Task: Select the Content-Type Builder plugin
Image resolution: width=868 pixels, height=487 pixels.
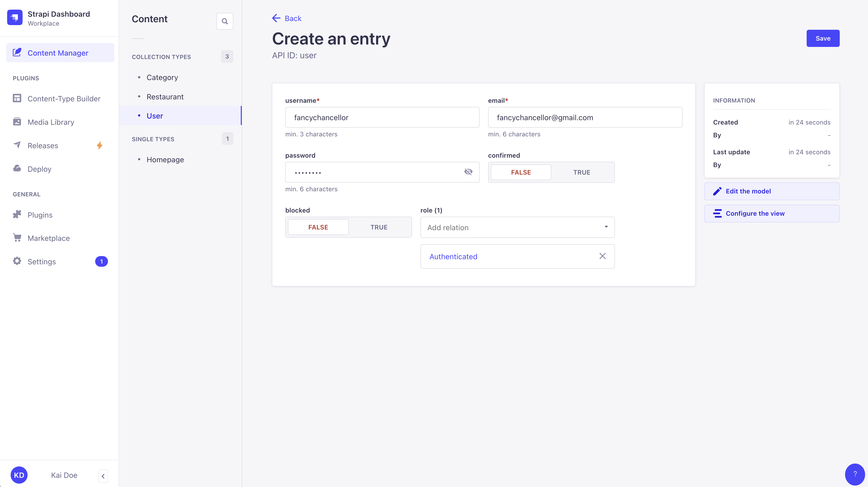Action: (x=64, y=98)
